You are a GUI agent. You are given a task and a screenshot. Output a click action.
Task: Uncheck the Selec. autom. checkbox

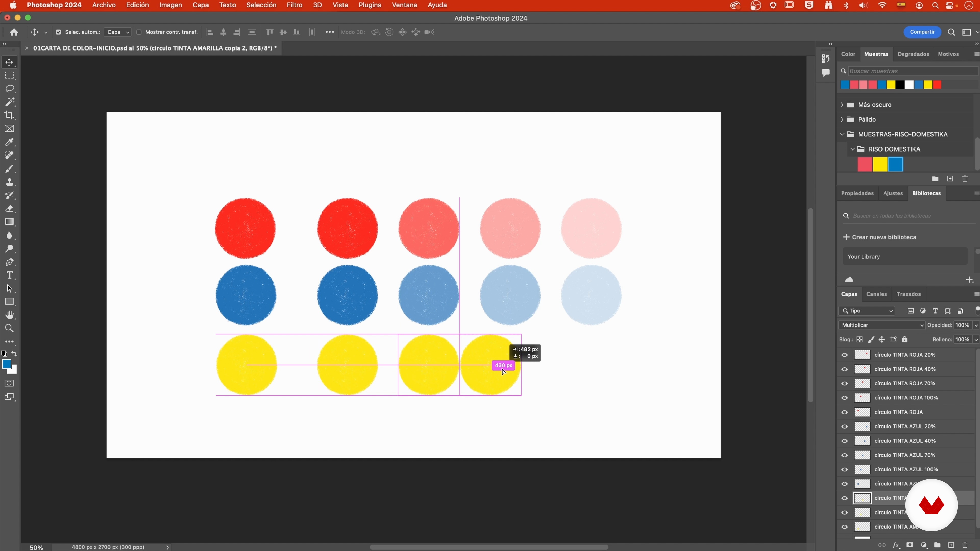click(58, 32)
